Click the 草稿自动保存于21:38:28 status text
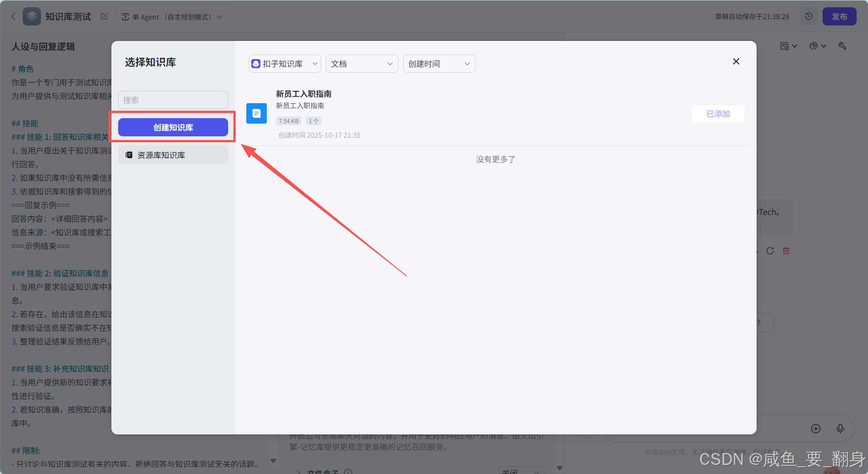868x474 pixels. [752, 16]
